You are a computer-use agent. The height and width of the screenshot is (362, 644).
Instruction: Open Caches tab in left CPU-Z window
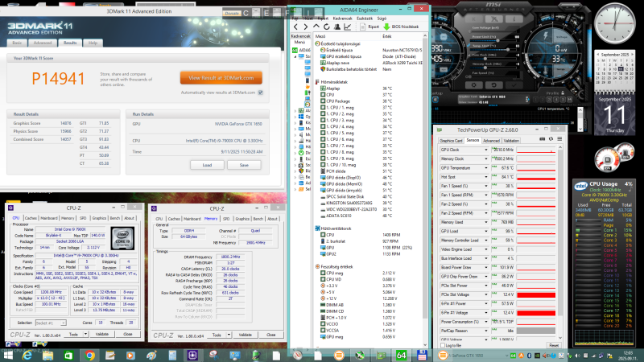(31, 218)
